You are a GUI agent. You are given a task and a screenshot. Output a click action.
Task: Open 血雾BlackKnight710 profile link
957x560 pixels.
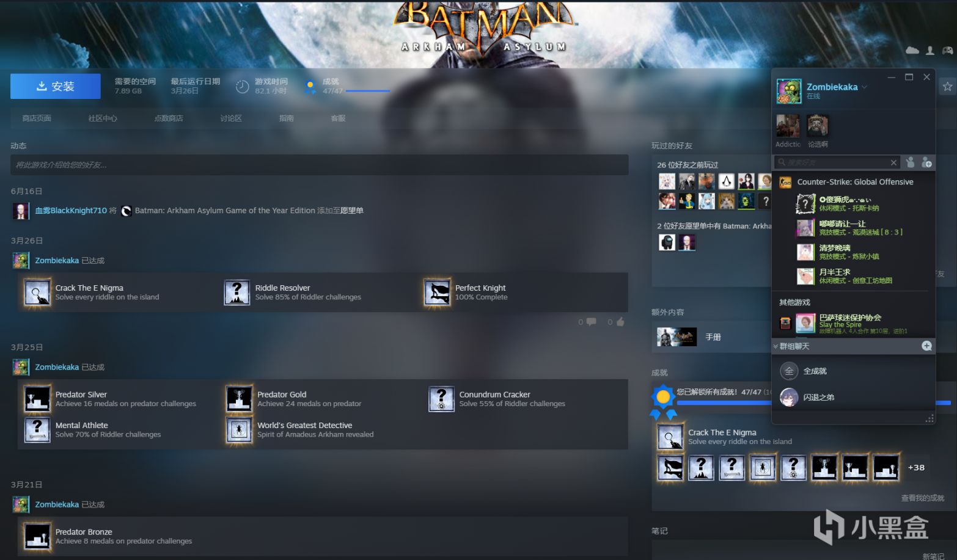pos(71,211)
